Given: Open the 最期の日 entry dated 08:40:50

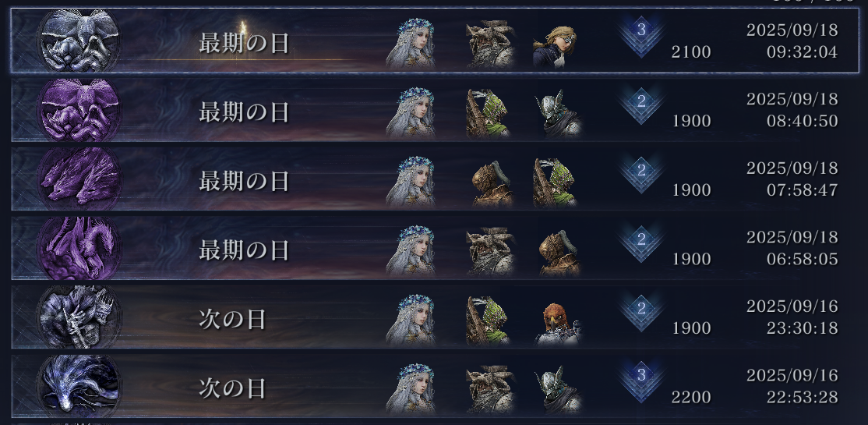Looking at the screenshot, I should tap(435, 110).
